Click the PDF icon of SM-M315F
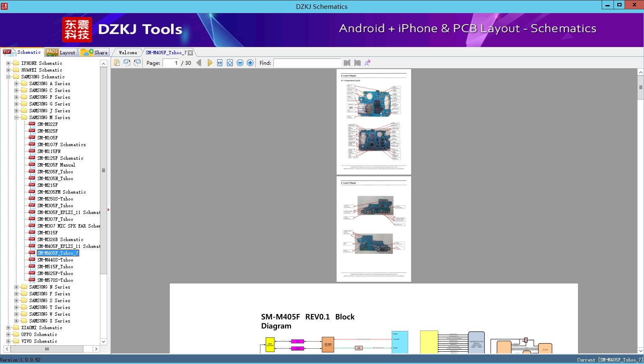 pyautogui.click(x=32, y=233)
